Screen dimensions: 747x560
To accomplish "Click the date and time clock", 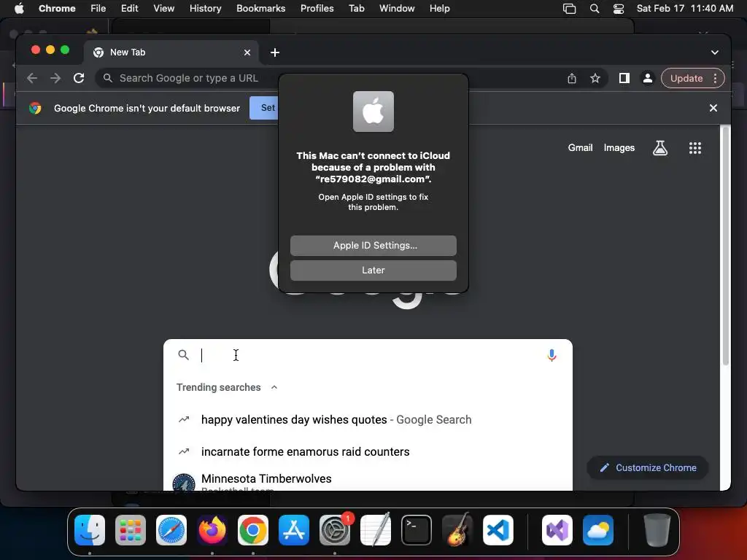I will 684,8.
